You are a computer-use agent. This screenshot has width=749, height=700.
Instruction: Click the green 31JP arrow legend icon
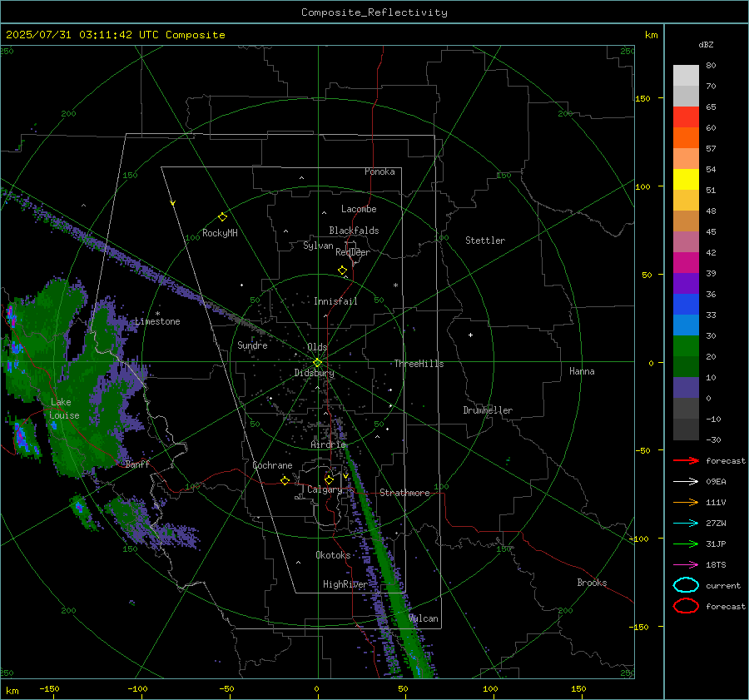tap(686, 544)
